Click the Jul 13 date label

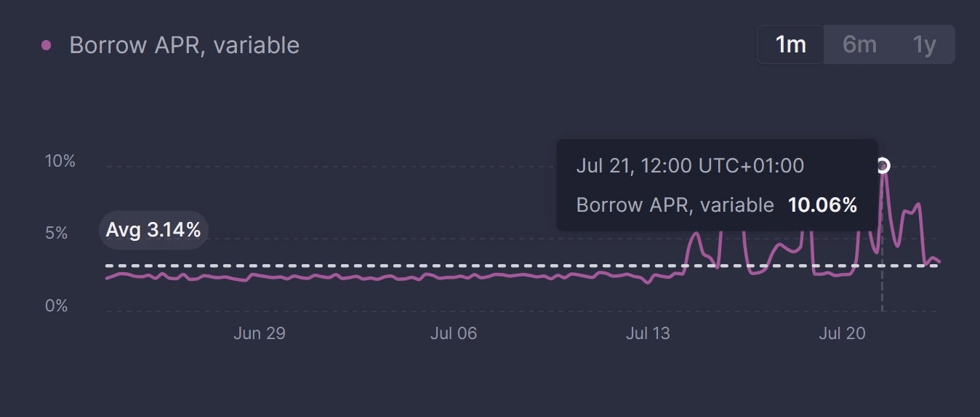coord(648,334)
